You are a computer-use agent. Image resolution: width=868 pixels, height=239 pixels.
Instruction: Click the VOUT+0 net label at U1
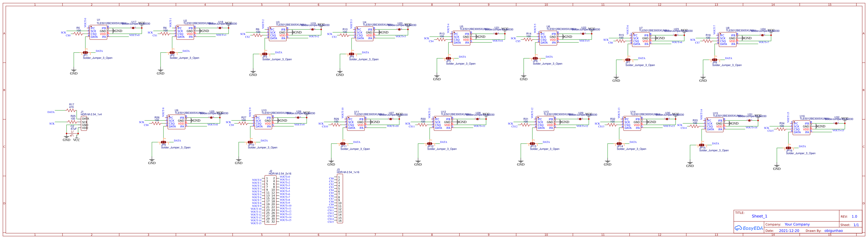[135, 35]
